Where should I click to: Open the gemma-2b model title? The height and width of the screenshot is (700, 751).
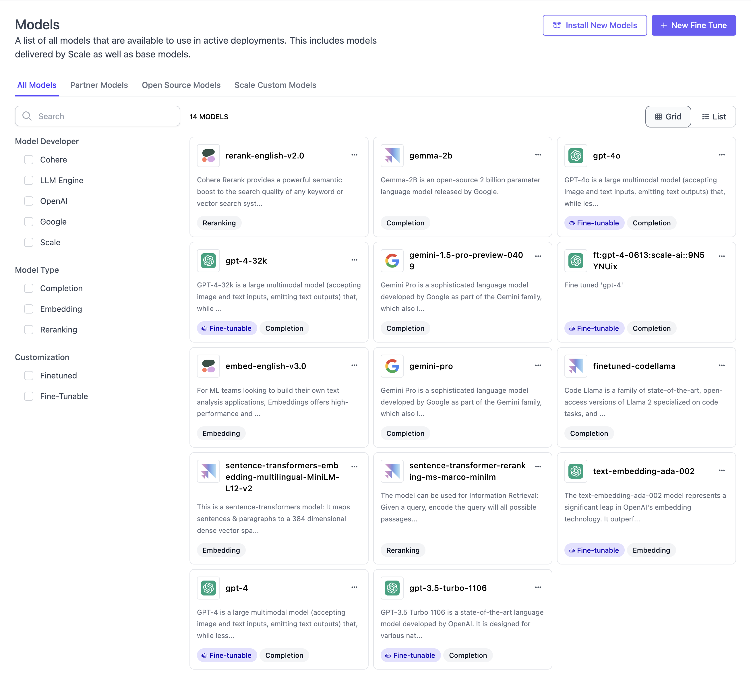point(431,156)
